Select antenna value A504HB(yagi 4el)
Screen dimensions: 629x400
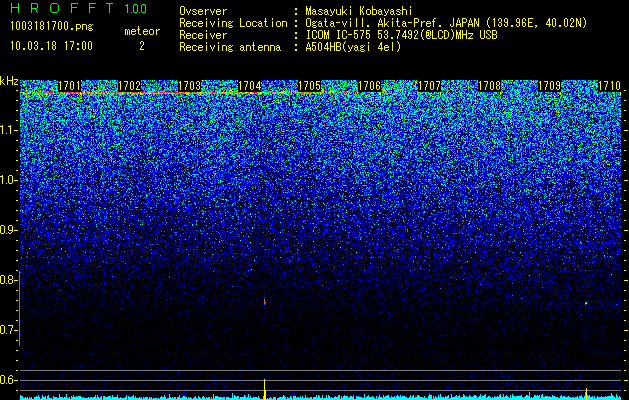click(353, 47)
